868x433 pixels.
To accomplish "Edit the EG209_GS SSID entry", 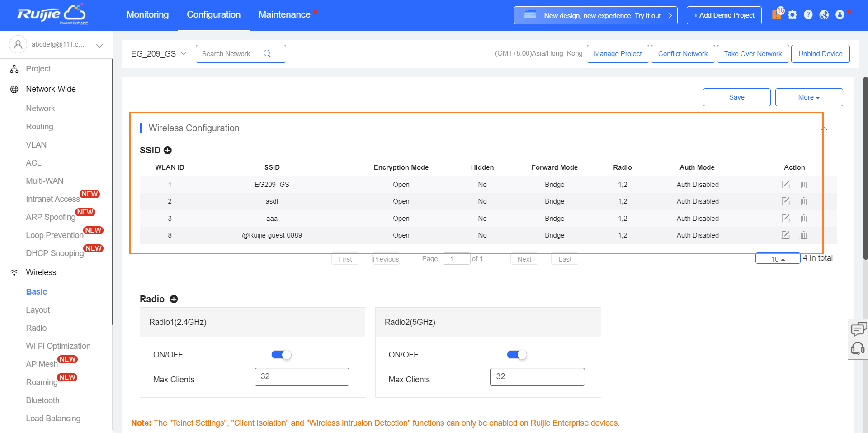I will [786, 185].
